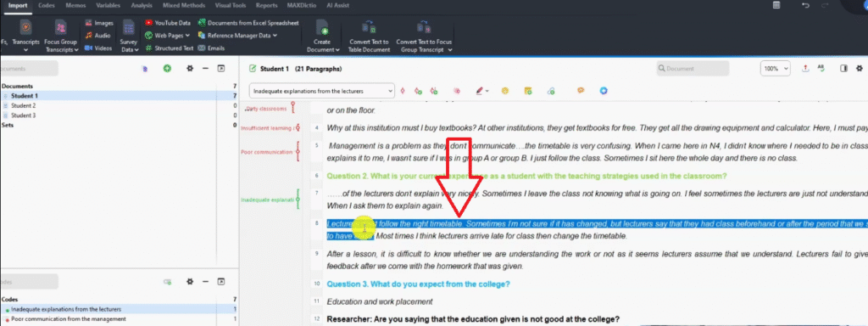868x326 pixels.
Task: Import Structured Text
Action: click(x=170, y=48)
